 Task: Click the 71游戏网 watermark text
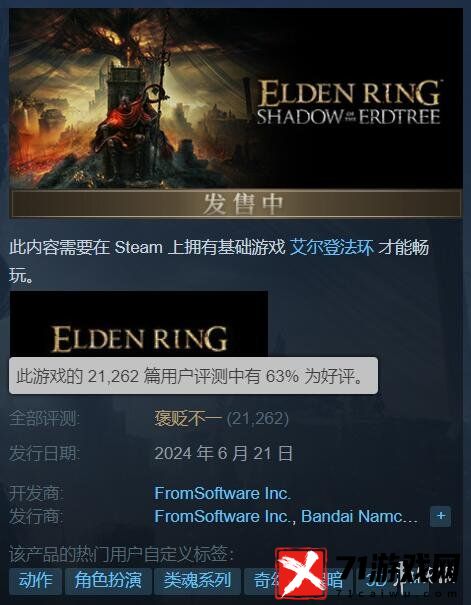click(x=397, y=569)
